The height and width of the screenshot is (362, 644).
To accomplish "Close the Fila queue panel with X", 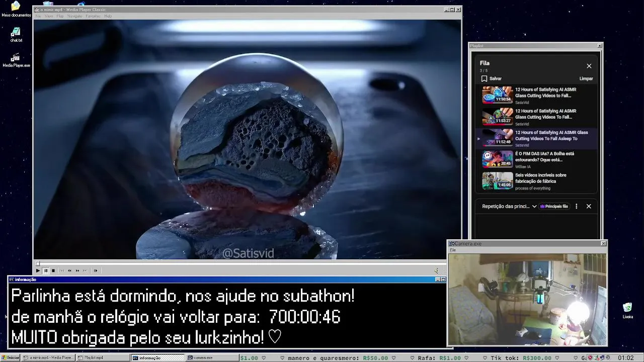I will [x=589, y=66].
